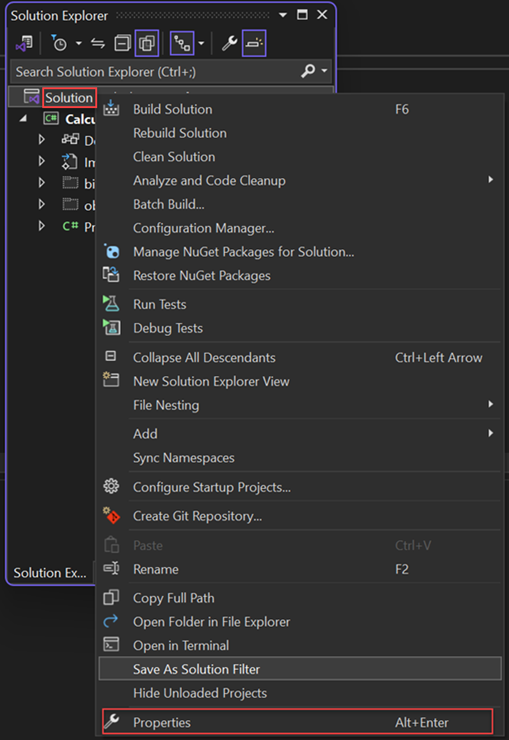Click the Search magnifier icon
Image resolution: width=509 pixels, height=740 pixels.
(308, 71)
